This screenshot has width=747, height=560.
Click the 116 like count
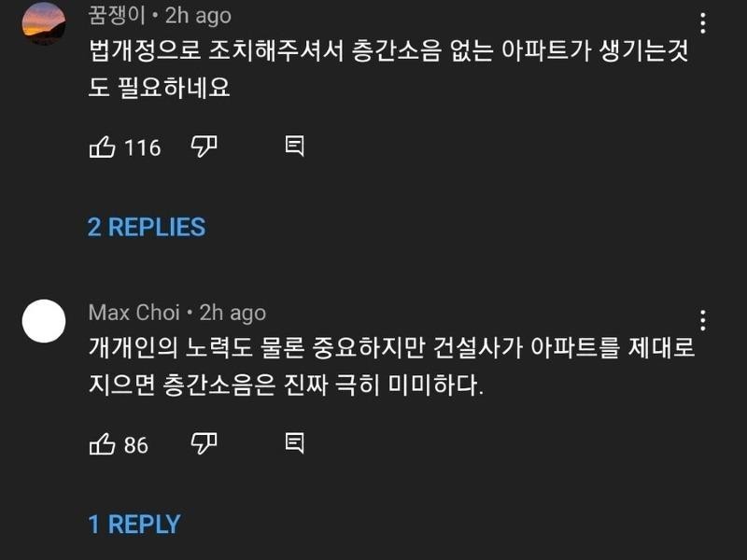(143, 147)
